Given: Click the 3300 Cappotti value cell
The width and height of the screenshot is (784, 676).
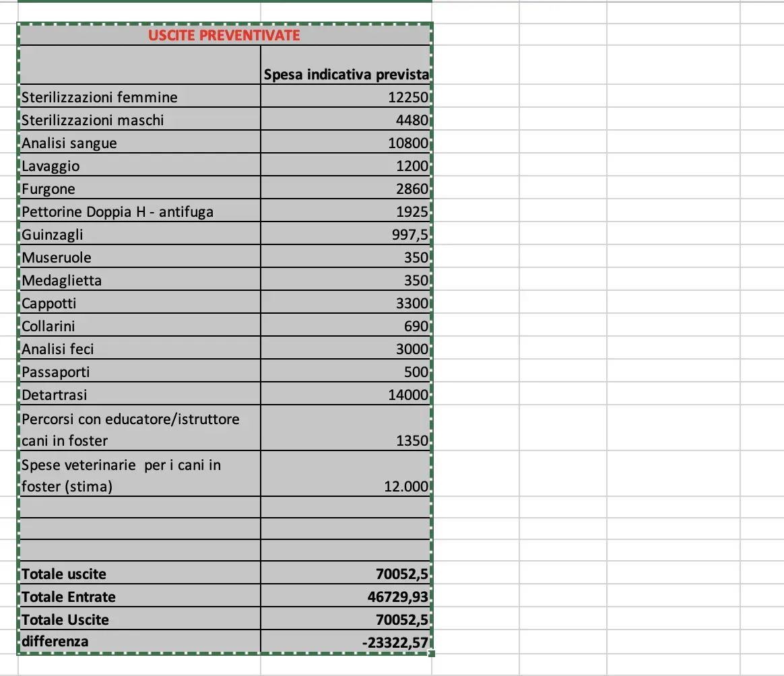Looking at the screenshot, I should click(345, 303).
